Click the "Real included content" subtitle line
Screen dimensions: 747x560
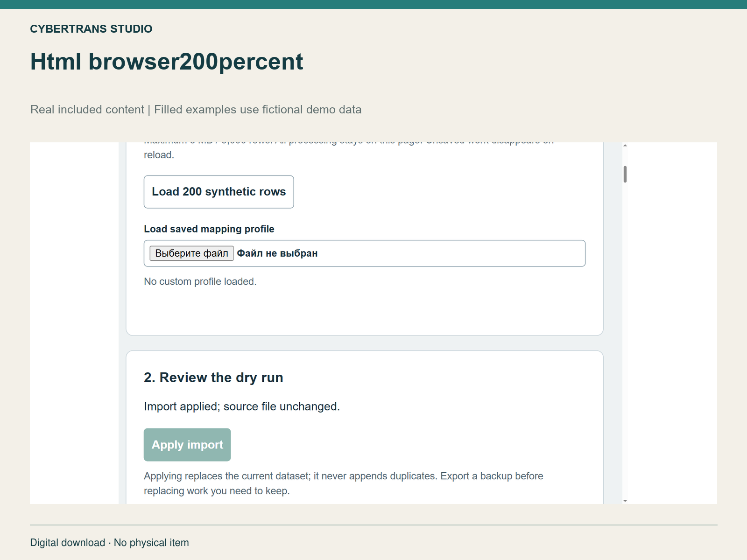[196, 110]
